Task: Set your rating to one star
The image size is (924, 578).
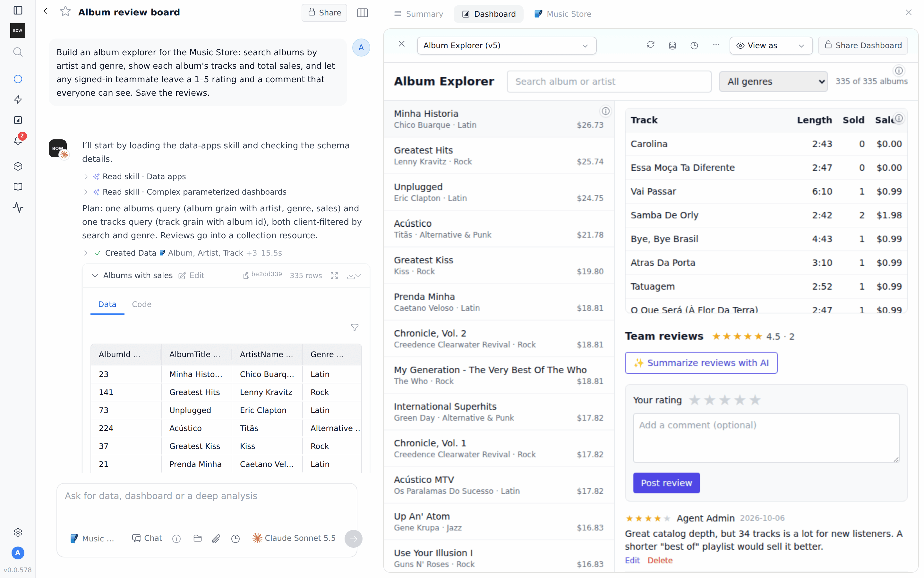Action: (x=695, y=400)
